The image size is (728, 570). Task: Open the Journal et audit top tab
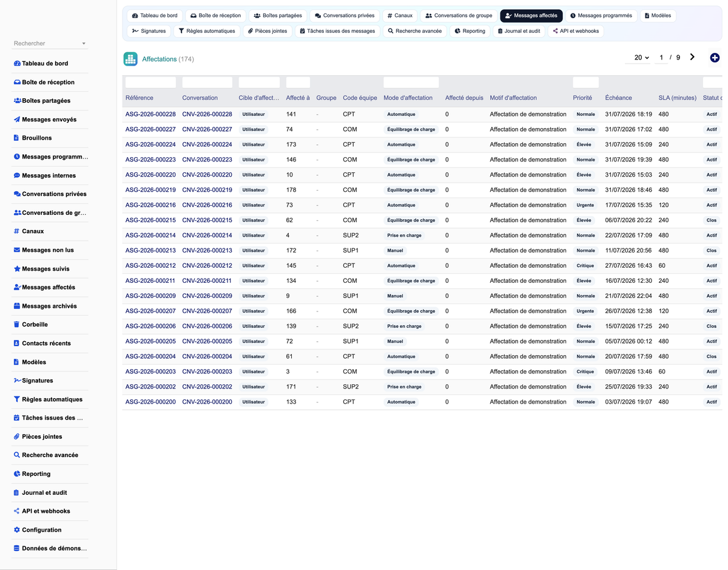tap(519, 31)
